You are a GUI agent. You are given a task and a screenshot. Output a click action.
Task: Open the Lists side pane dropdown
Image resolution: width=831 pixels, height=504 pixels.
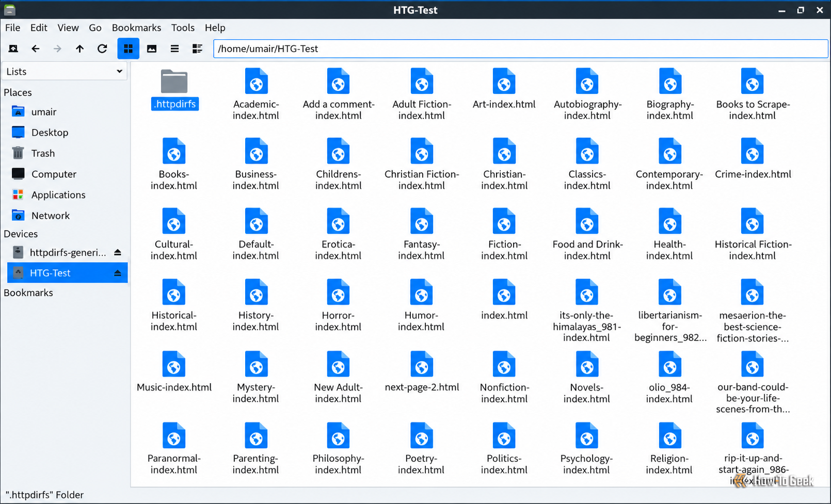(x=65, y=71)
